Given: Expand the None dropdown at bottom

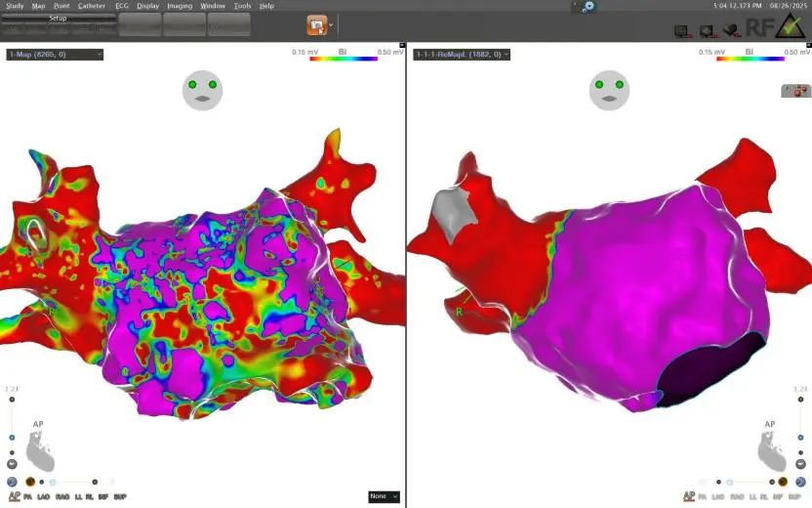Looking at the screenshot, I should point(384,496).
